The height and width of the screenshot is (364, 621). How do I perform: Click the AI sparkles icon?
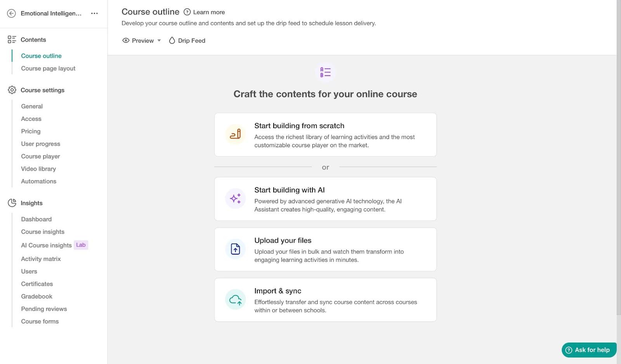coord(235,199)
